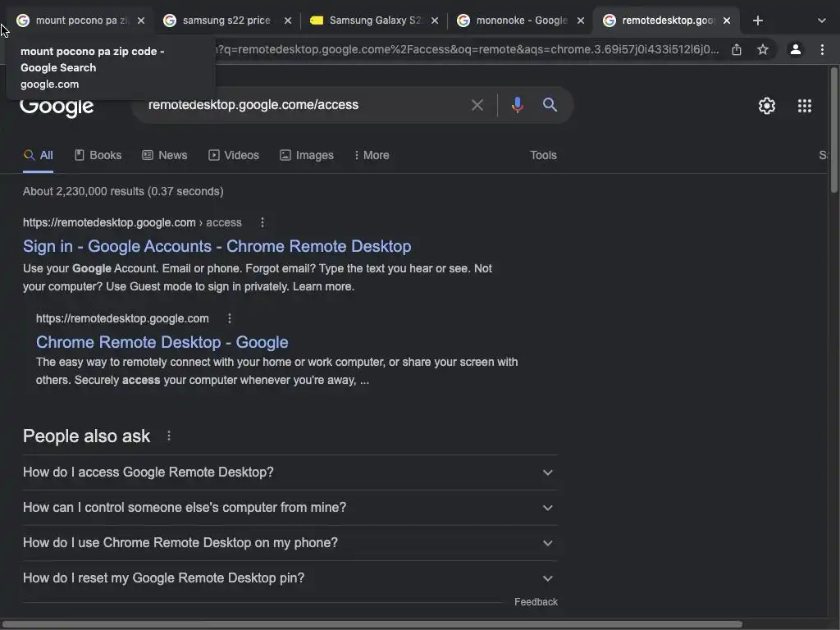840x630 pixels.
Task: Expand How do I reset Remote Desktop pin
Action: 290,578
